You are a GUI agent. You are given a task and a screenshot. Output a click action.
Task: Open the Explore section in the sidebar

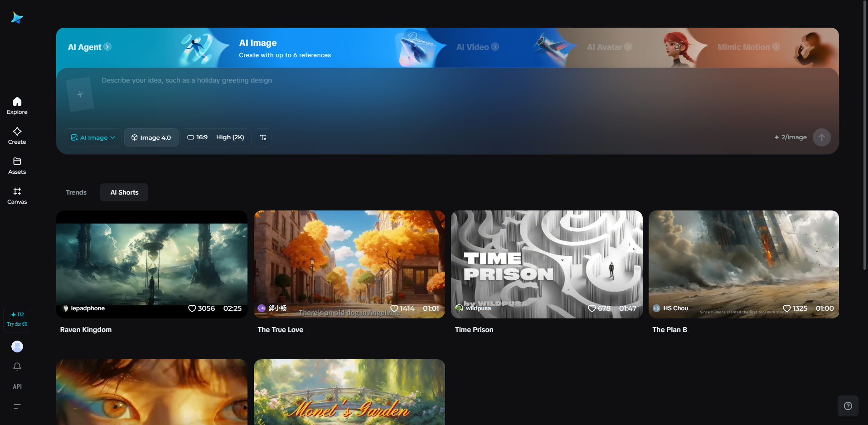pyautogui.click(x=17, y=105)
